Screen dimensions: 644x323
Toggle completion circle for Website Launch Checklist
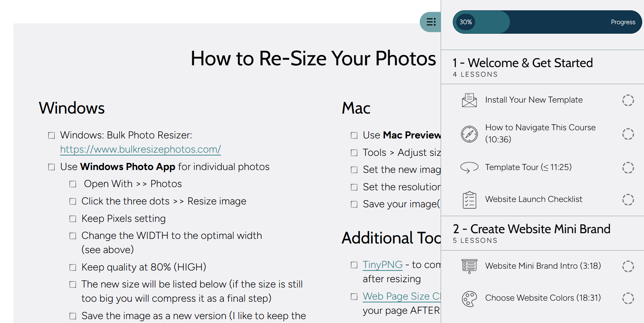628,199
